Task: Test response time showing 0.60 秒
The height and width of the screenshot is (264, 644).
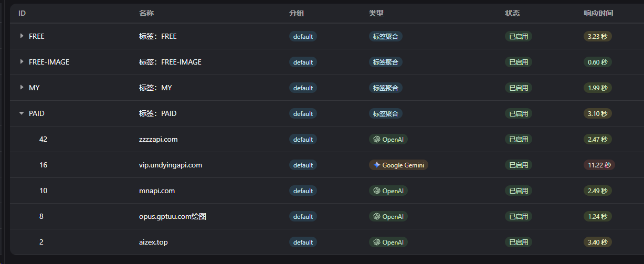Action: point(597,62)
